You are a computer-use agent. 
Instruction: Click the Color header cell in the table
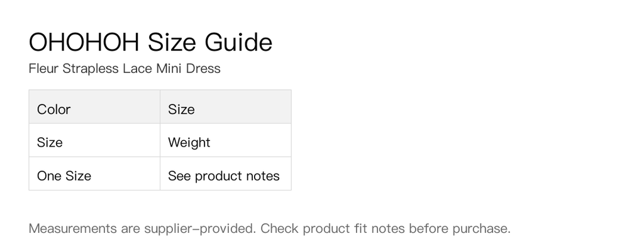(x=94, y=107)
